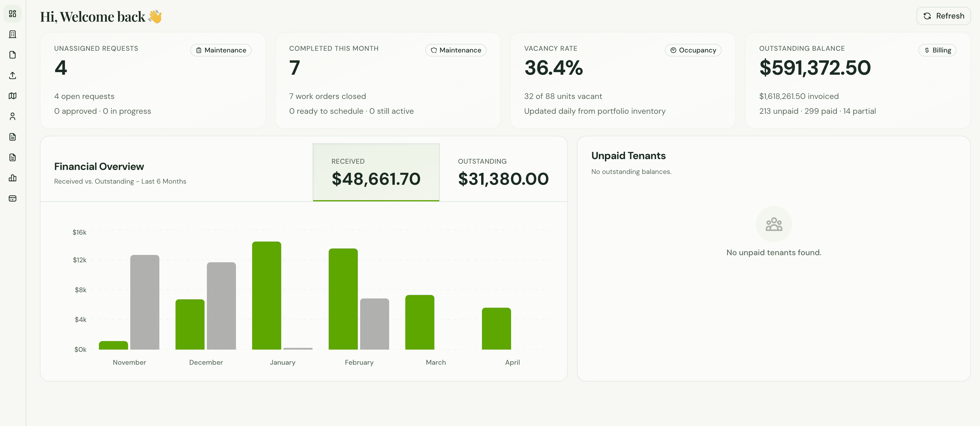Viewport: 980px width, 426px height.
Task: Open the Tenants person icon in sidebar
Action: click(13, 116)
